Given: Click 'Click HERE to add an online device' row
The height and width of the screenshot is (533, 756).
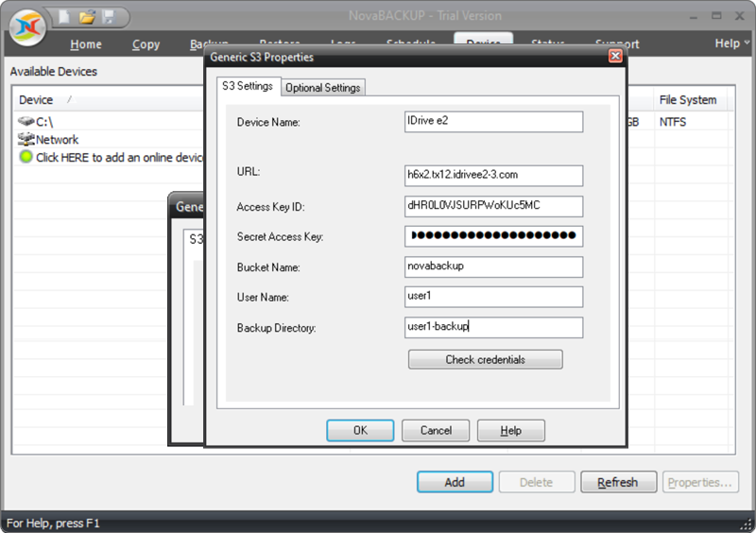Looking at the screenshot, I should coord(120,157).
